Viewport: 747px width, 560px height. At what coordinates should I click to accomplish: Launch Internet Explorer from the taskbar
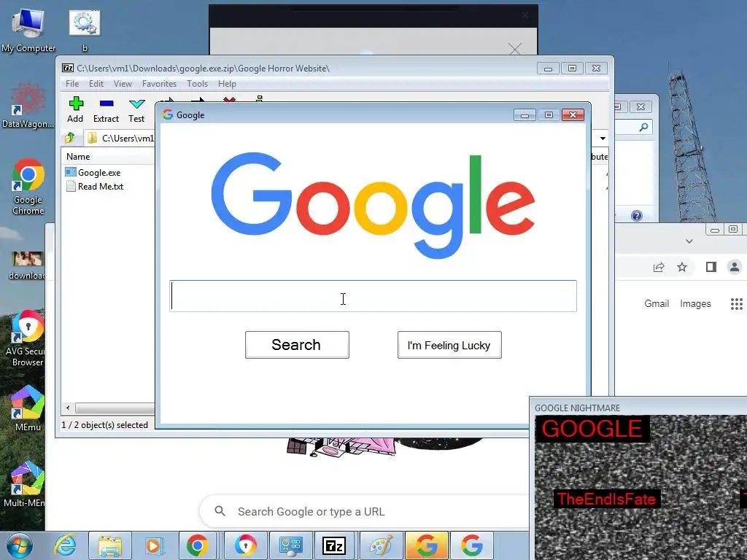tap(65, 545)
